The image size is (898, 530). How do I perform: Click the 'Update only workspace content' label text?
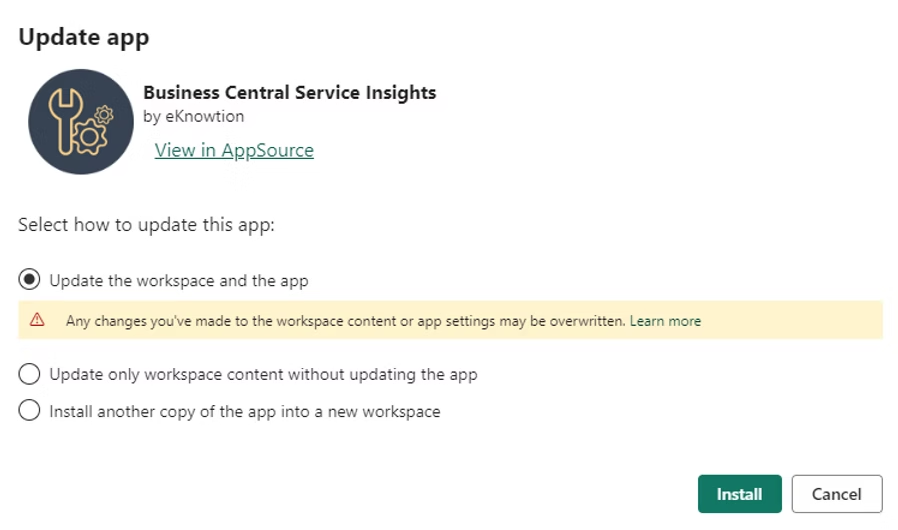pyautogui.click(x=263, y=374)
